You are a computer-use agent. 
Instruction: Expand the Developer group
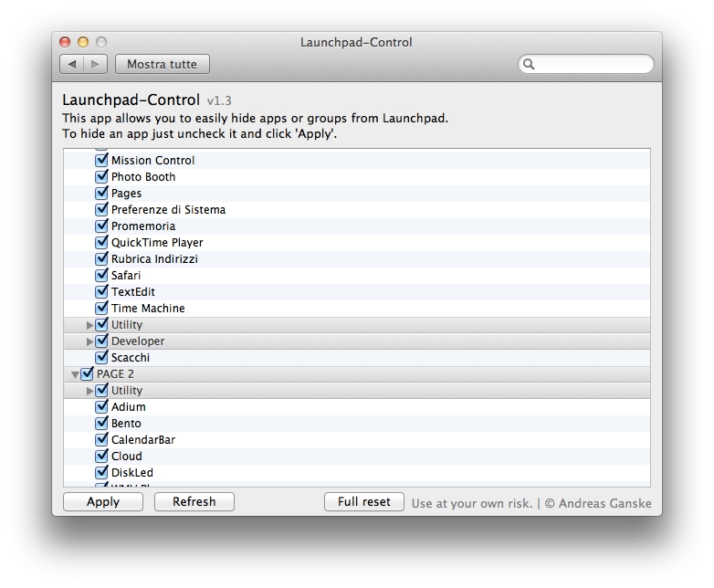[x=89, y=341]
